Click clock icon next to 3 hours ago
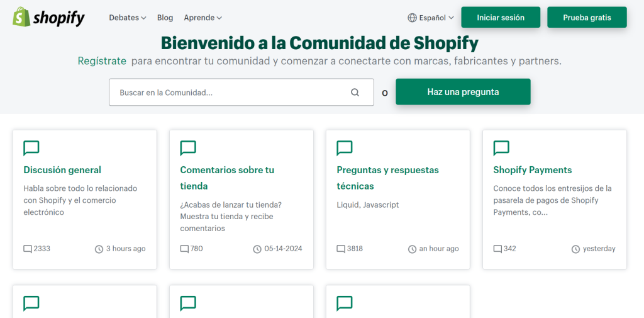This screenshot has height=318, width=644. [99, 249]
